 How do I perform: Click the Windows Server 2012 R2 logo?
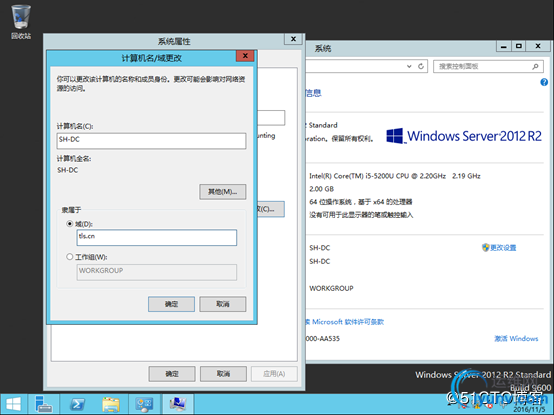[x=464, y=136]
